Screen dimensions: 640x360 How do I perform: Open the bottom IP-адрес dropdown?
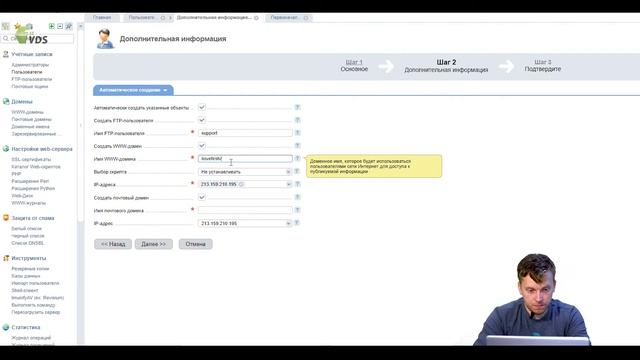[245, 223]
